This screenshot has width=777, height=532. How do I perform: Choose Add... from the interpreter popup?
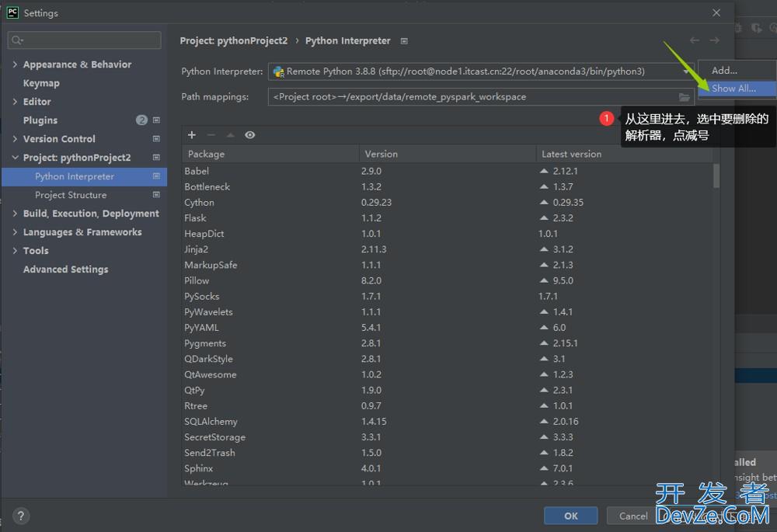tap(737, 71)
